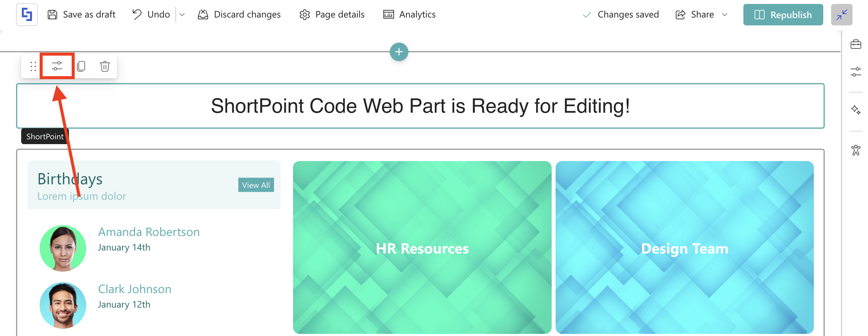The height and width of the screenshot is (336, 868).
Task: Open the Share dropdown chevron
Action: coord(725,15)
